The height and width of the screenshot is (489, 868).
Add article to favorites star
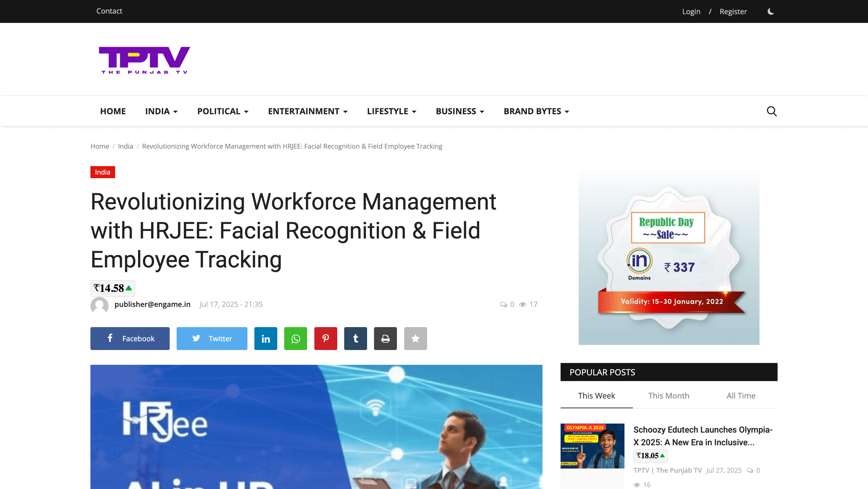pos(415,338)
